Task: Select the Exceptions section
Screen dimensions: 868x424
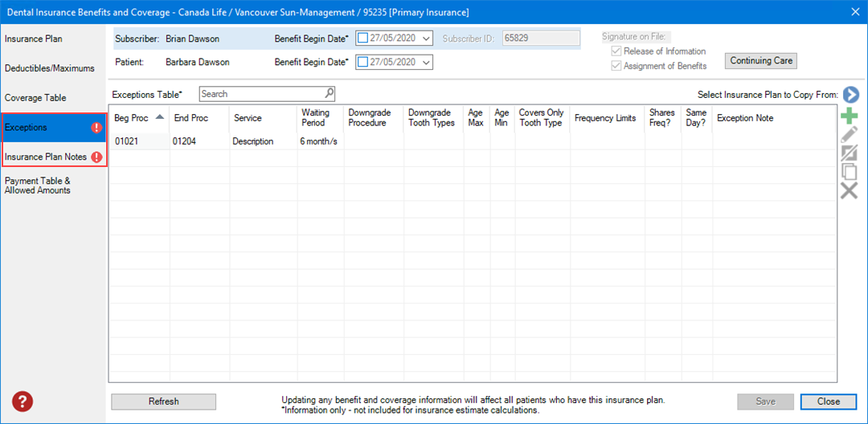Action: (x=53, y=128)
